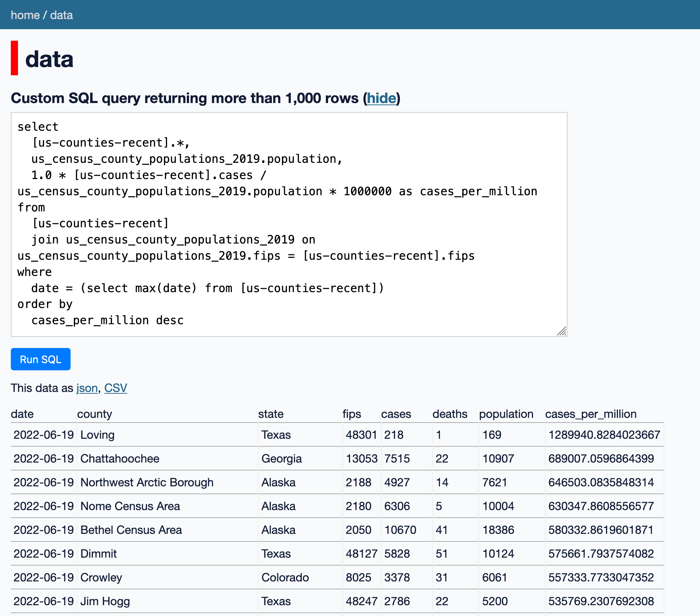Open the CSV export link

tap(116, 388)
